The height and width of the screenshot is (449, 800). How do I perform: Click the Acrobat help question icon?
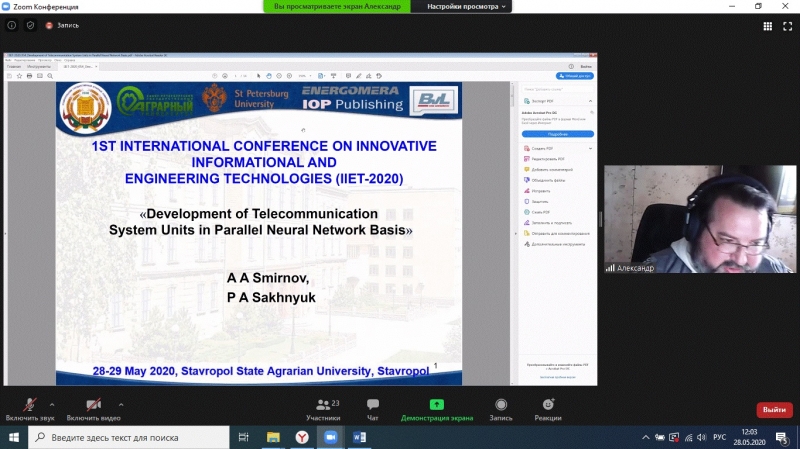[571, 66]
